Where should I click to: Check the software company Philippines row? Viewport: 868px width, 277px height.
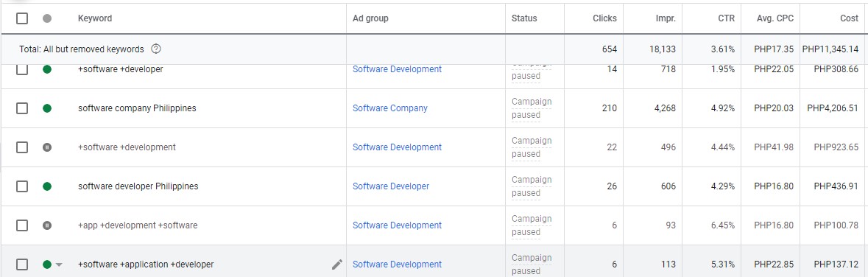21,108
